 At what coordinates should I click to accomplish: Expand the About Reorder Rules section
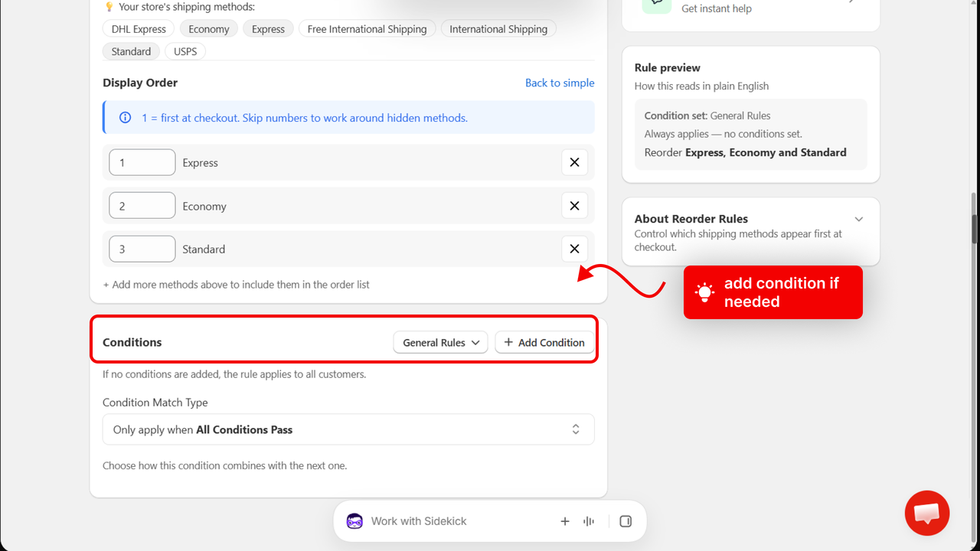pyautogui.click(x=859, y=219)
